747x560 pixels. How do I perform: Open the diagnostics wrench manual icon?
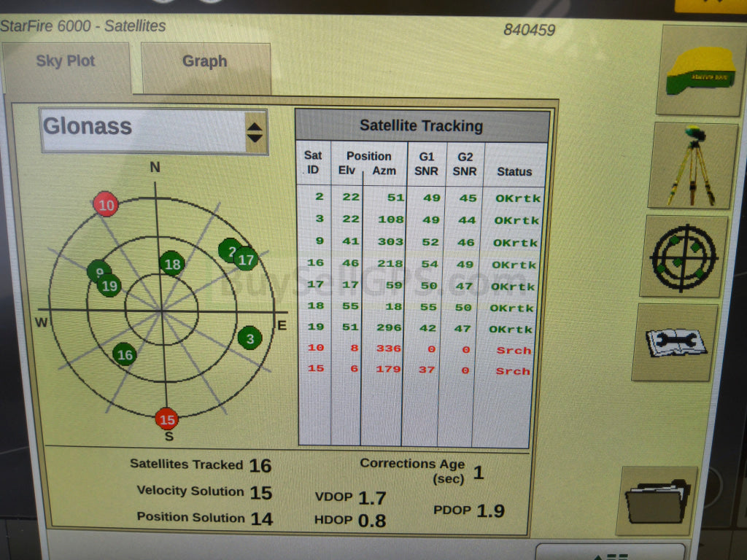(674, 342)
